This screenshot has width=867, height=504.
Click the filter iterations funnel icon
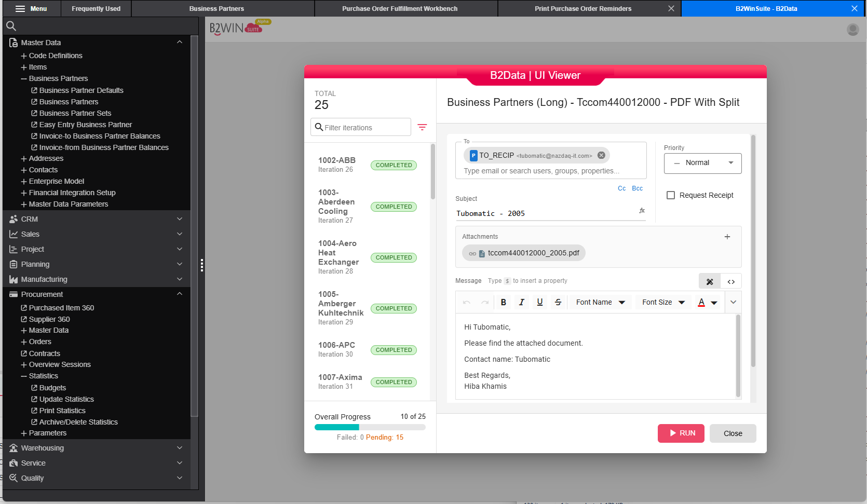[422, 127]
